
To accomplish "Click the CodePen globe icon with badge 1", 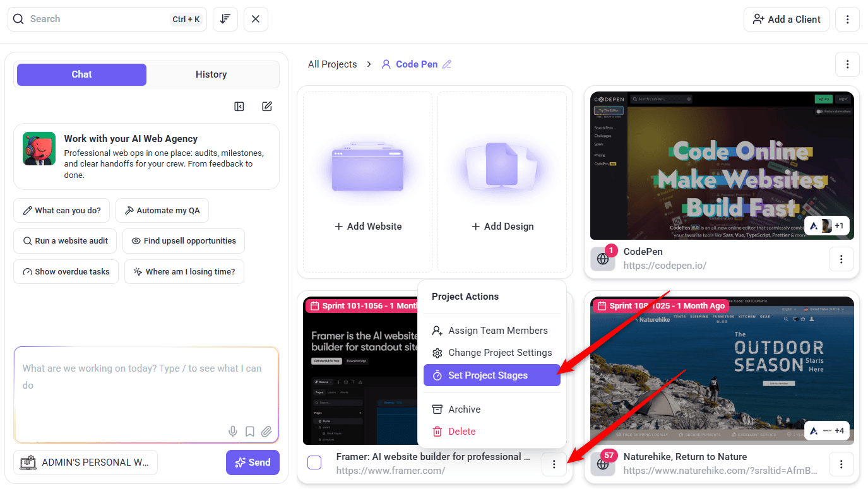I will (603, 258).
